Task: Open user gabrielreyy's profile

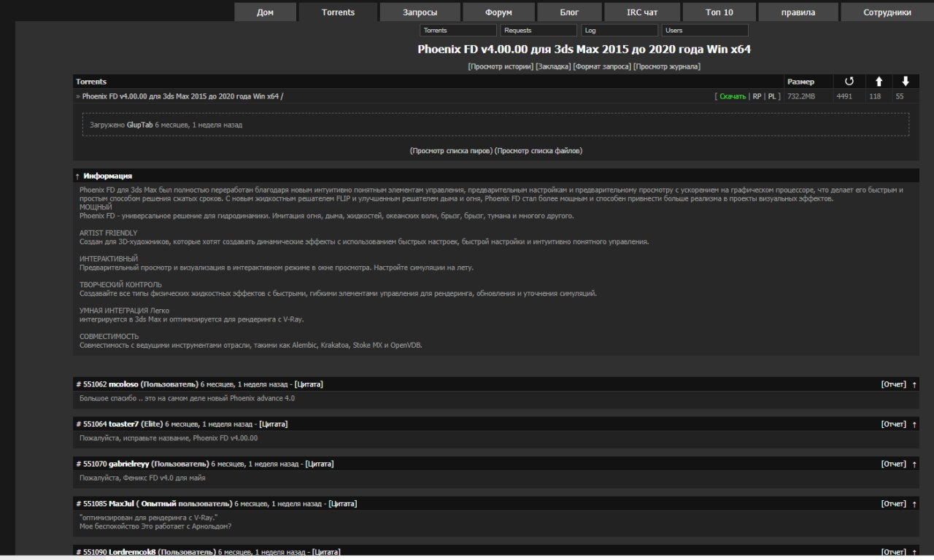Action: point(128,464)
